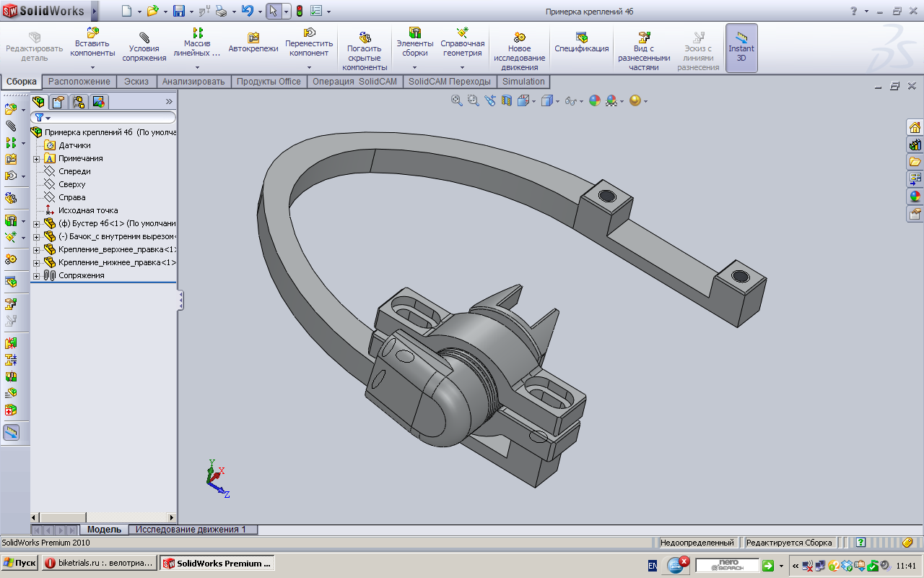Expand the Примечания (Annotations) folder
The height and width of the screenshot is (578, 924).
36,158
